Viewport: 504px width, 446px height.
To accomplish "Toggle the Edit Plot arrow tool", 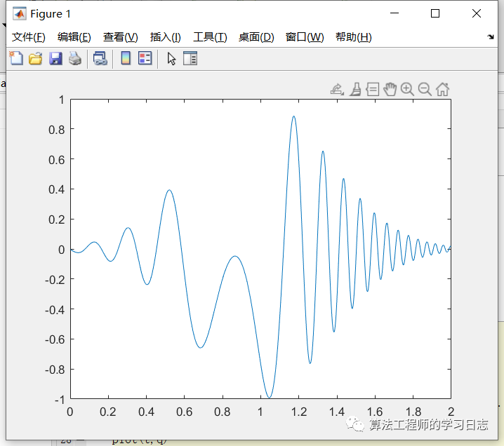I will pos(171,59).
